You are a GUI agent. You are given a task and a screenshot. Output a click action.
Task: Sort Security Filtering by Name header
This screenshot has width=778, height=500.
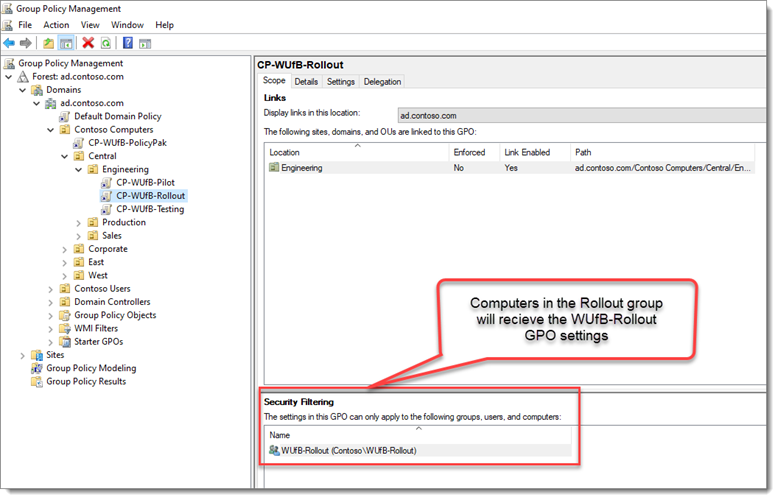tap(418, 435)
